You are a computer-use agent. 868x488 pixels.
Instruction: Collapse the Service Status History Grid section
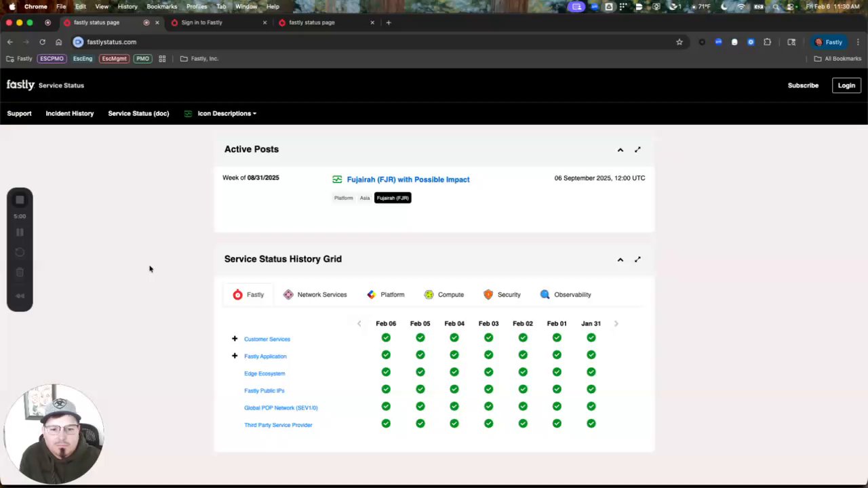pyautogui.click(x=620, y=259)
